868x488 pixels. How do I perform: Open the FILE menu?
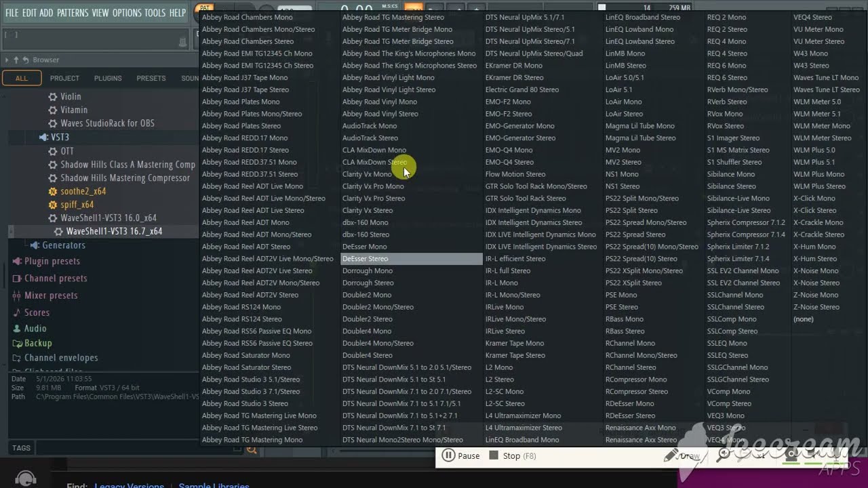(12, 13)
